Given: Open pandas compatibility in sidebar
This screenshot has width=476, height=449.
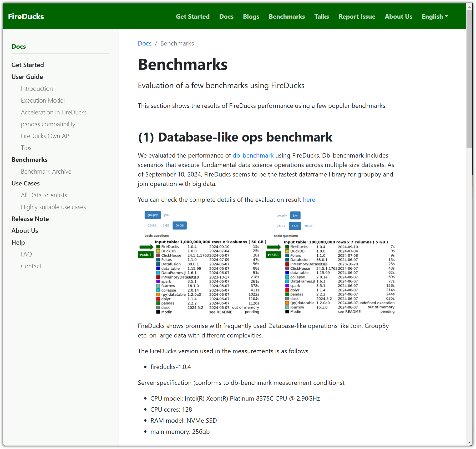Looking at the screenshot, I should coord(48,124).
